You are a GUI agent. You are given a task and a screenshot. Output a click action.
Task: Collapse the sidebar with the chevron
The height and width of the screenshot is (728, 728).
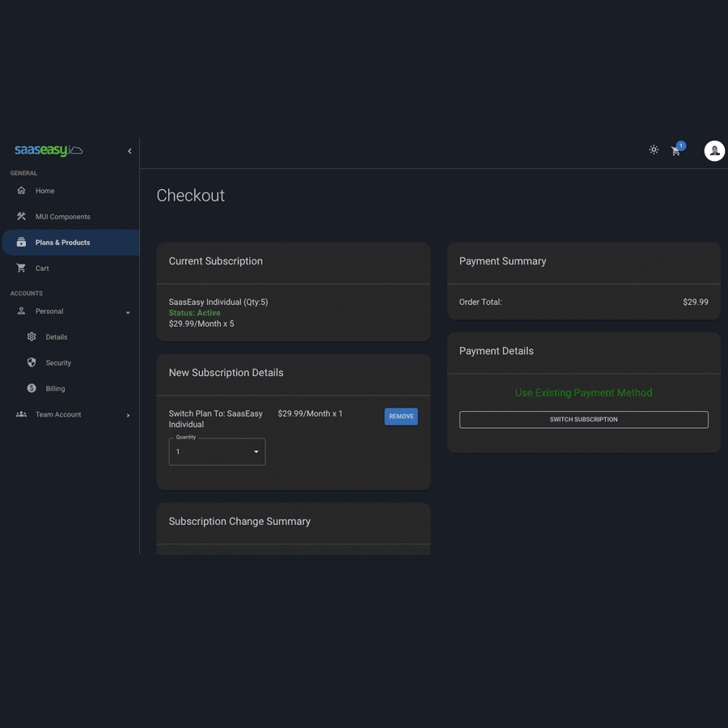[x=129, y=151]
